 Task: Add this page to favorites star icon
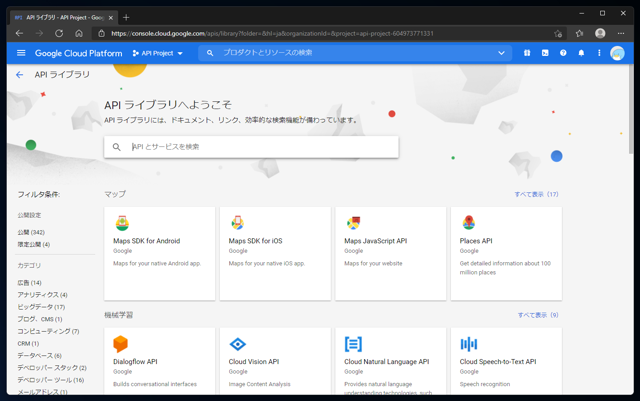click(558, 33)
